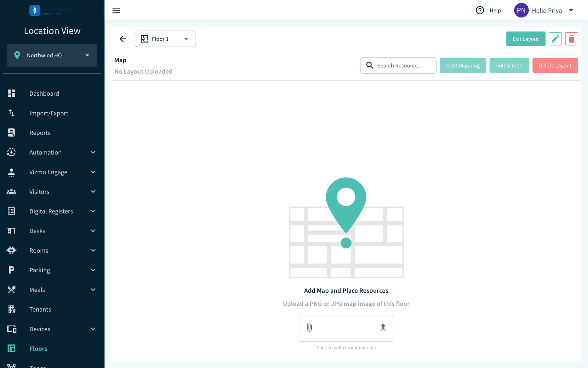This screenshot has height=368, width=588.
Task: Click the Delete Layout button
Action: point(555,66)
